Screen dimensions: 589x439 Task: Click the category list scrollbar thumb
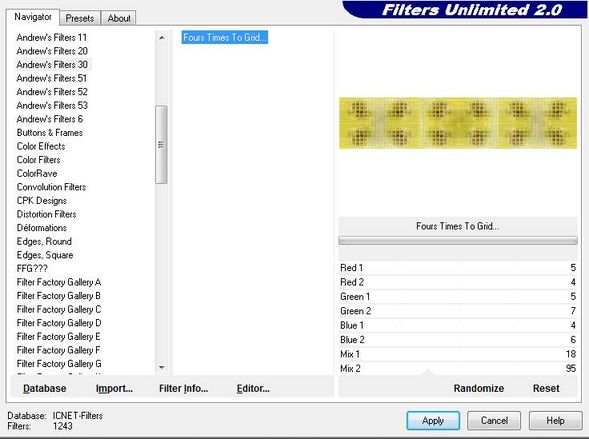161,145
